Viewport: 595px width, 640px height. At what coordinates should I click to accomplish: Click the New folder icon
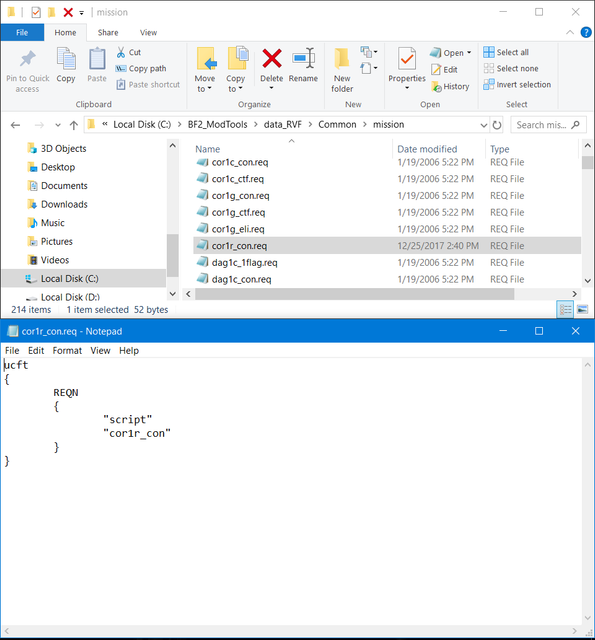coord(342,58)
